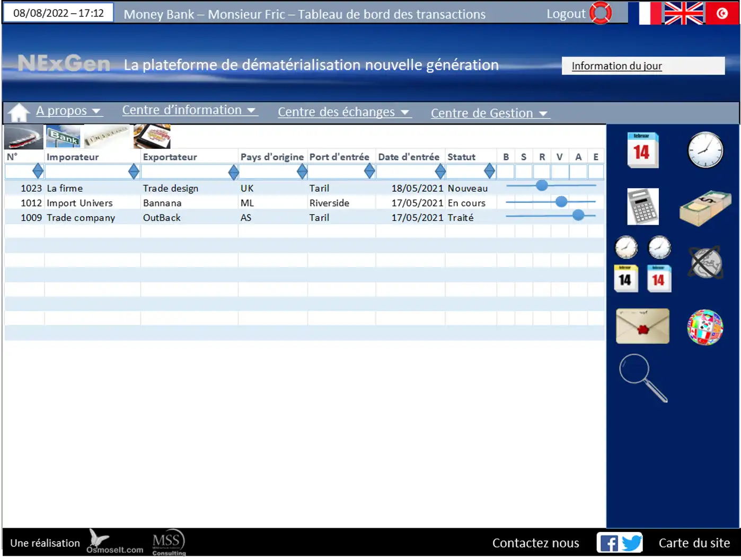This screenshot has height=560, width=741.
Task: Open the insurance tiles thumbnail icon
Action: pyautogui.click(x=107, y=137)
